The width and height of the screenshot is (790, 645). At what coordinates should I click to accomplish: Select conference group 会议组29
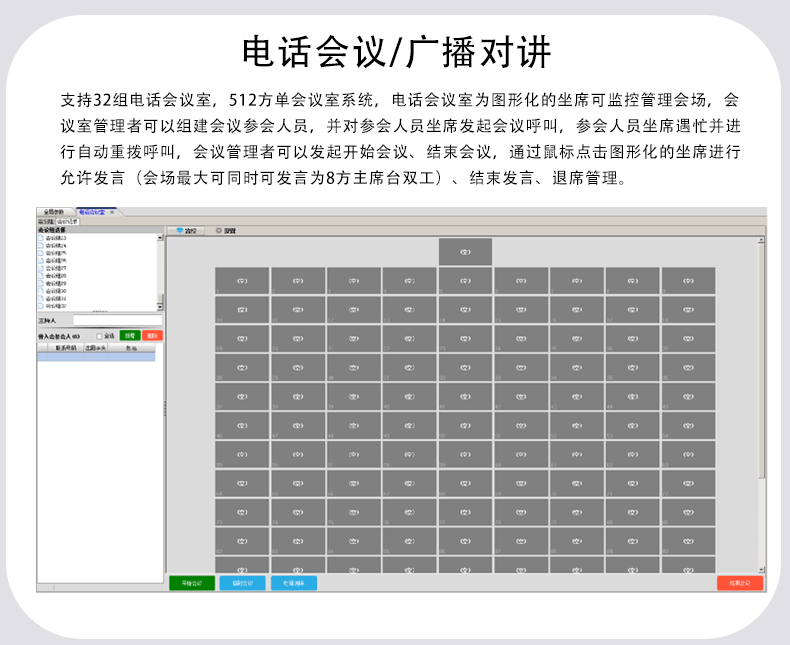(x=52, y=283)
